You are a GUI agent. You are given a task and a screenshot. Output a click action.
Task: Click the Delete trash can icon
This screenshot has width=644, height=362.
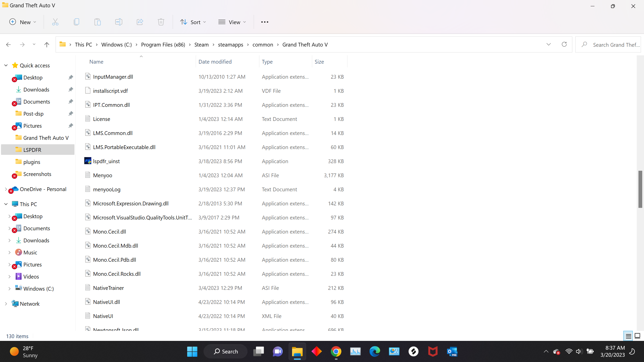click(161, 22)
